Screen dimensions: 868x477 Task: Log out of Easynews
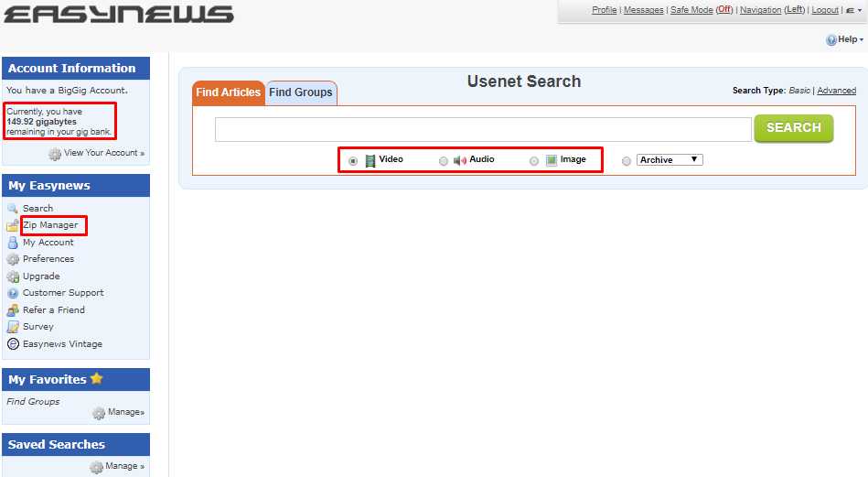(825, 10)
